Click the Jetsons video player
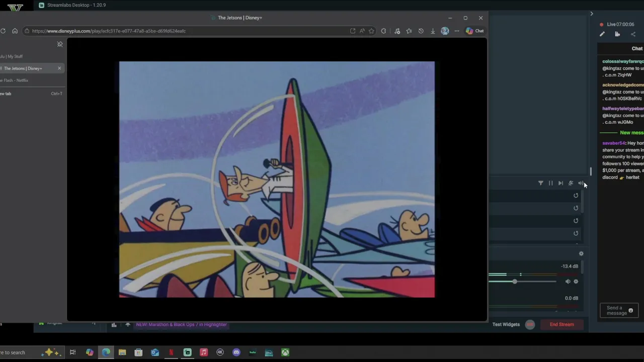 pyautogui.click(x=277, y=179)
